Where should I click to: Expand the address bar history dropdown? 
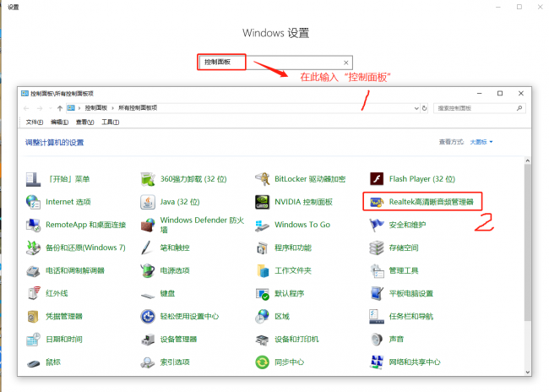pyautogui.click(x=416, y=108)
